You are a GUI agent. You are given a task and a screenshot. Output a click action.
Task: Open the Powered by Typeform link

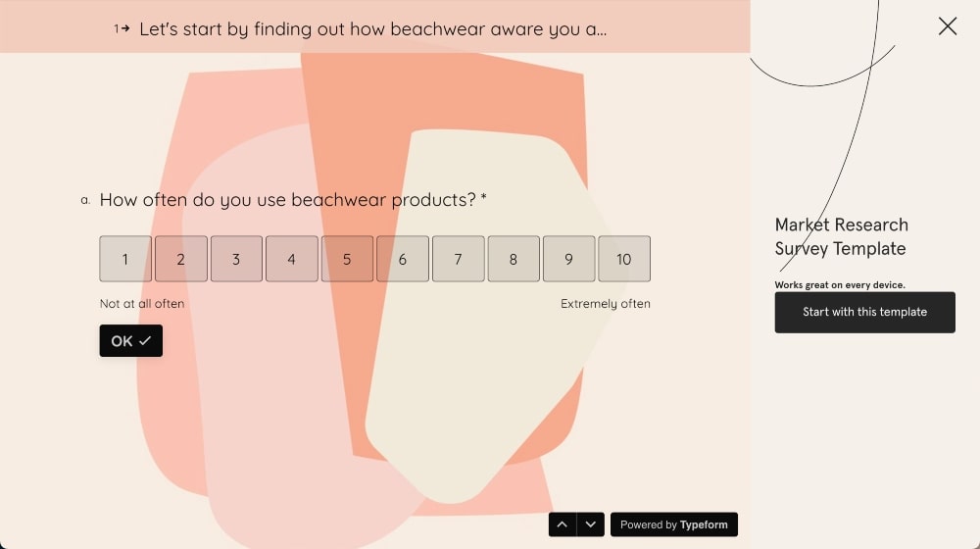click(674, 524)
